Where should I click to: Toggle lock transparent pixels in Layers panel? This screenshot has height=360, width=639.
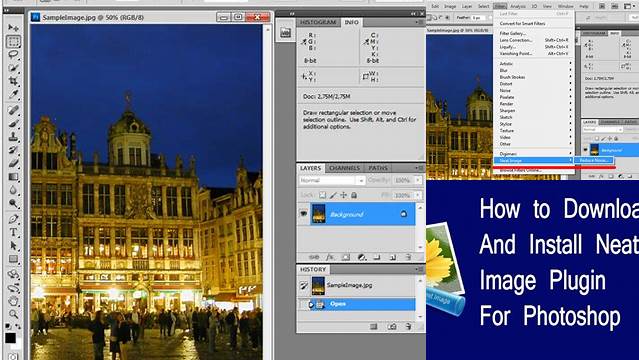(x=322, y=195)
